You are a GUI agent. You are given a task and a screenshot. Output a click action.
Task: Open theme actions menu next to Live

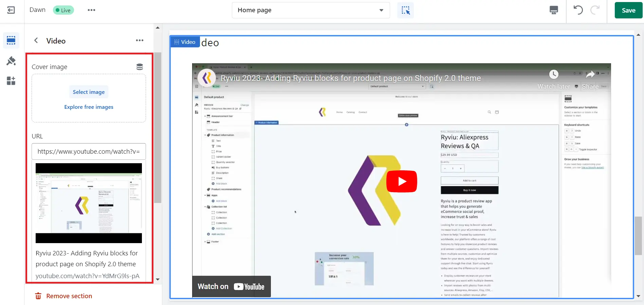coord(91,10)
